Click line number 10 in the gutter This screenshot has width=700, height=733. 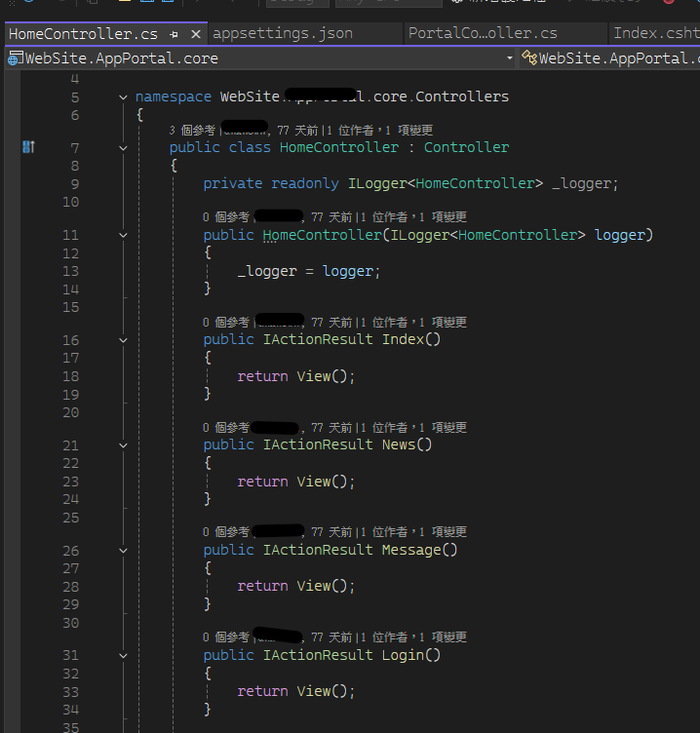70,203
